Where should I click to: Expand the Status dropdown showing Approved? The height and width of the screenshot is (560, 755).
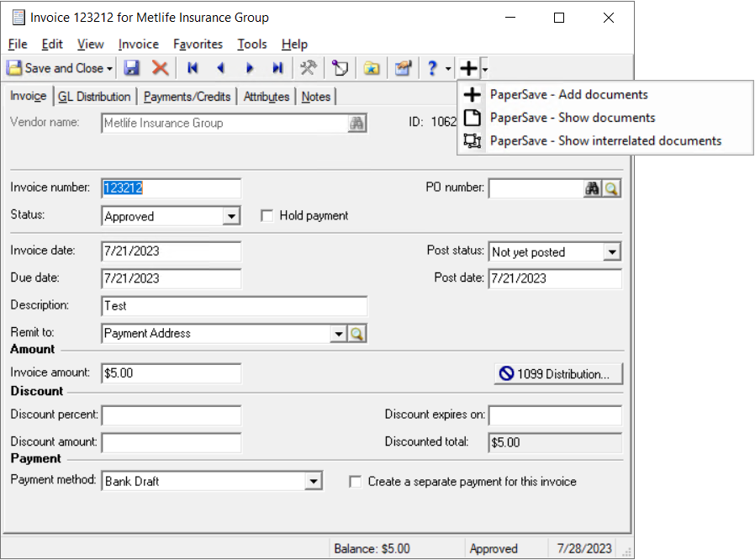click(231, 217)
